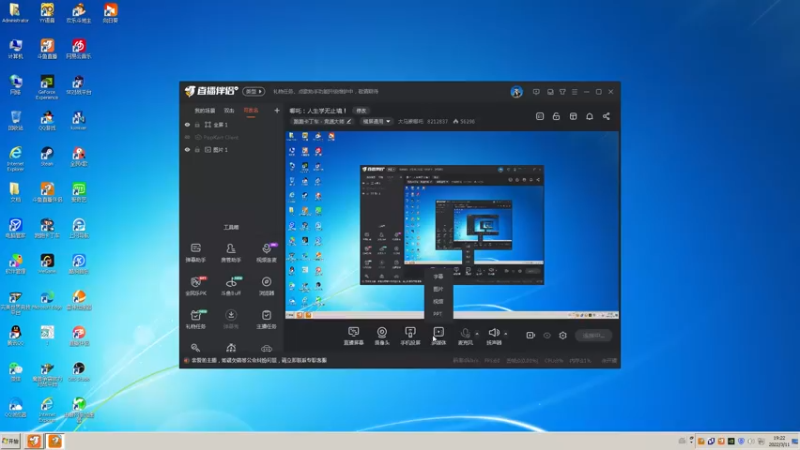The width and height of the screenshot is (800, 450).
Task: Expand the speaker options arrow
Action: click(506, 334)
